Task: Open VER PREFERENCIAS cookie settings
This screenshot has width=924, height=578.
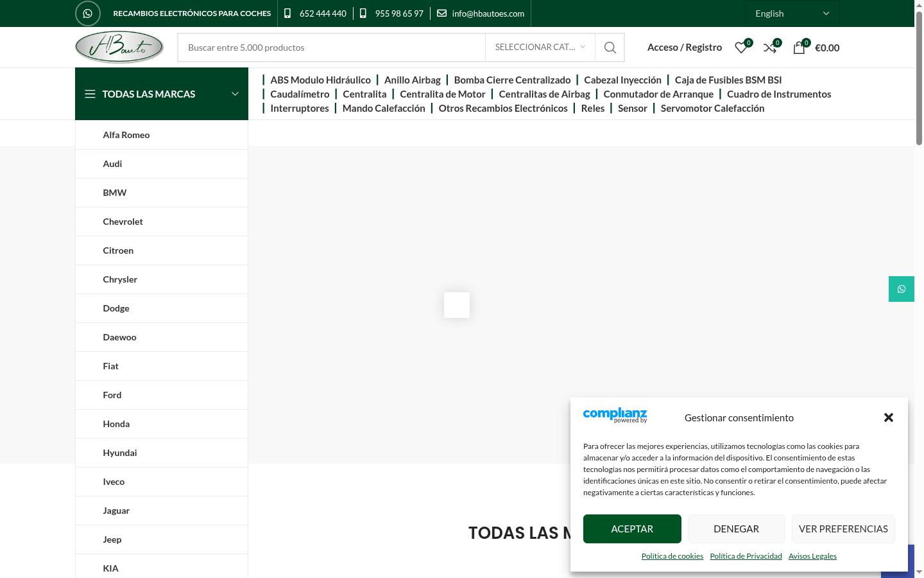Action: pos(843,529)
